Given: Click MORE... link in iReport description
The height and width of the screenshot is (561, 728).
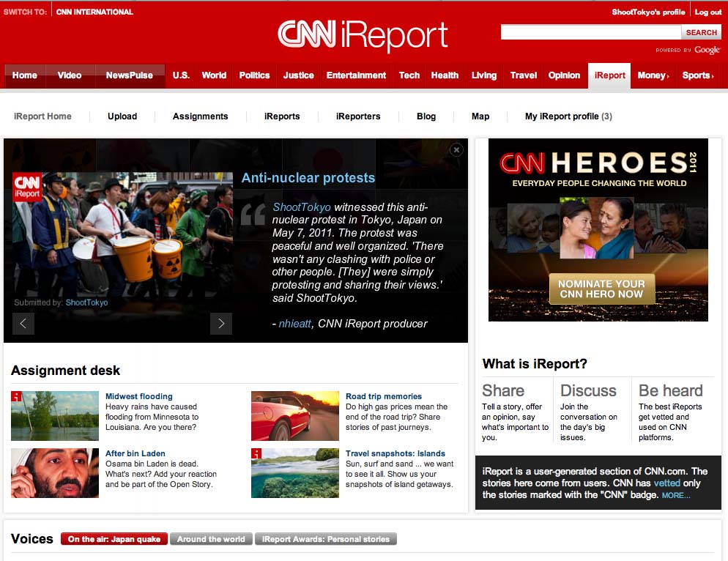Looking at the screenshot, I should pos(676,495).
